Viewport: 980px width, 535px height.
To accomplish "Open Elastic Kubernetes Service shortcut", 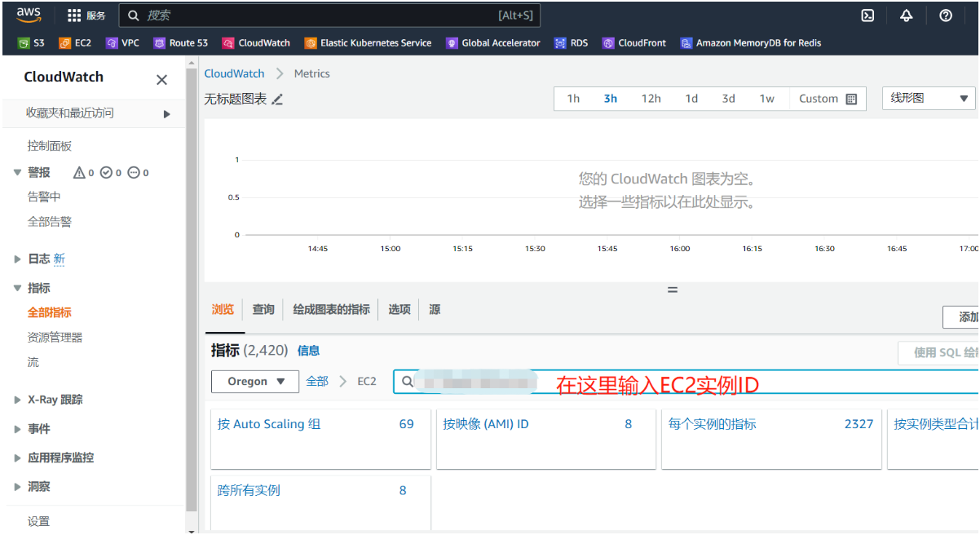I will pos(369,43).
